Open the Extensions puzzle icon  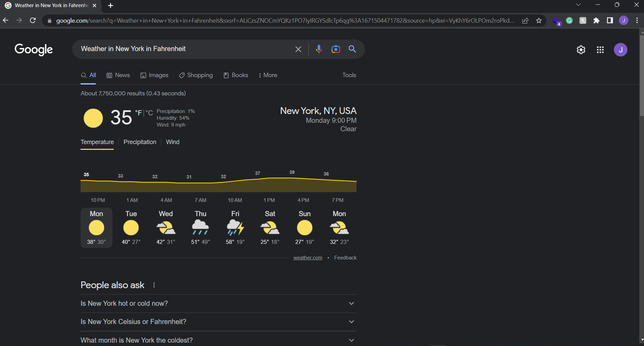[596, 21]
